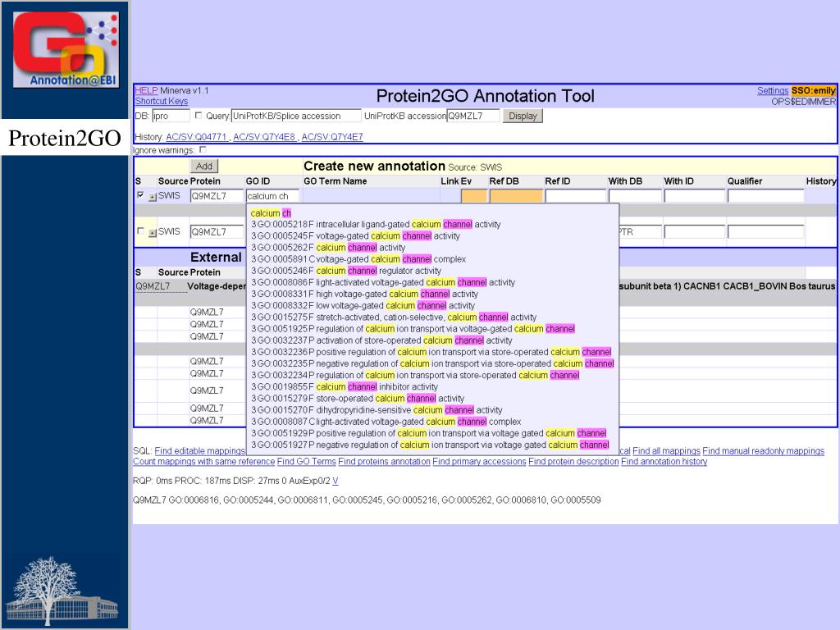Open the HELP link

point(146,90)
